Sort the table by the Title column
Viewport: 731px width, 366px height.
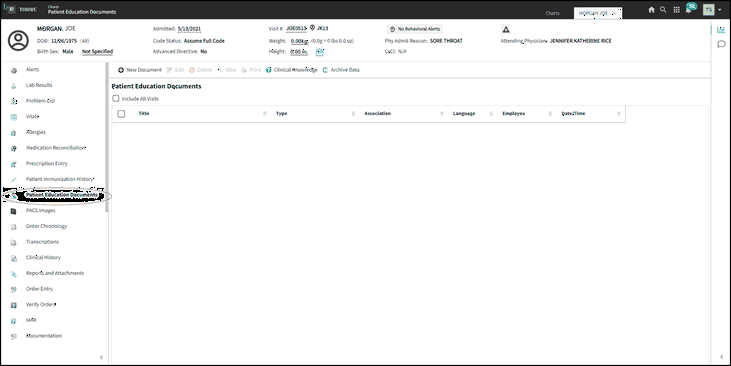[144, 113]
